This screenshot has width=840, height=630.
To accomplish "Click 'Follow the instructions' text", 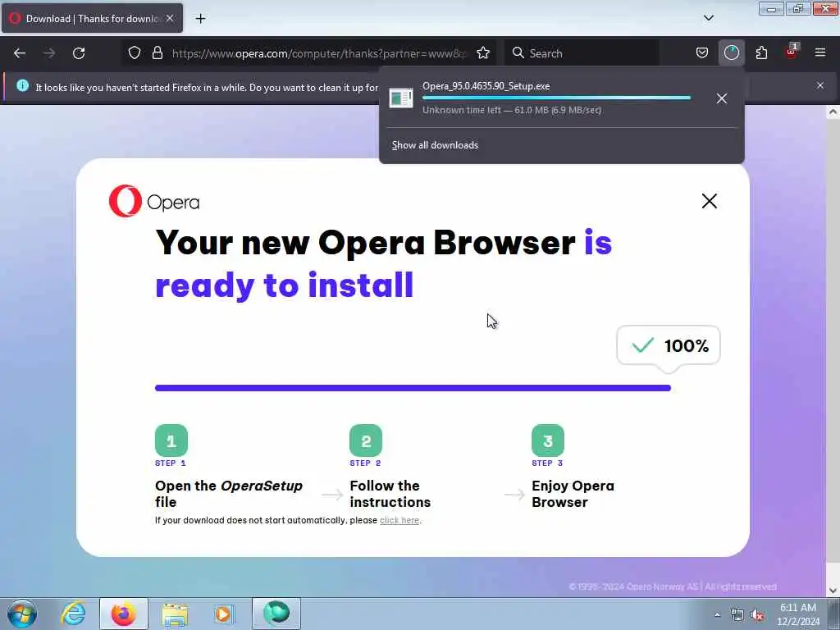I will (390, 494).
